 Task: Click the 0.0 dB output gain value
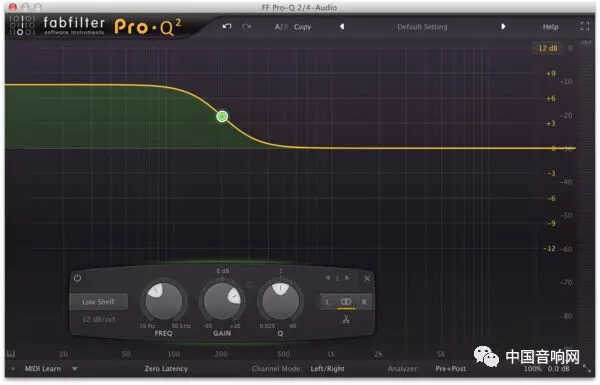(559, 369)
